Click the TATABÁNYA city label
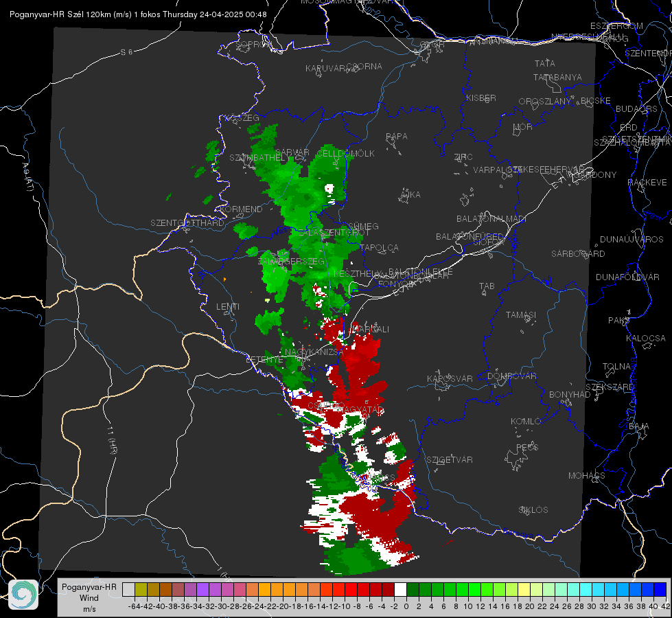Viewport: 672px width, 618px height. point(557,77)
